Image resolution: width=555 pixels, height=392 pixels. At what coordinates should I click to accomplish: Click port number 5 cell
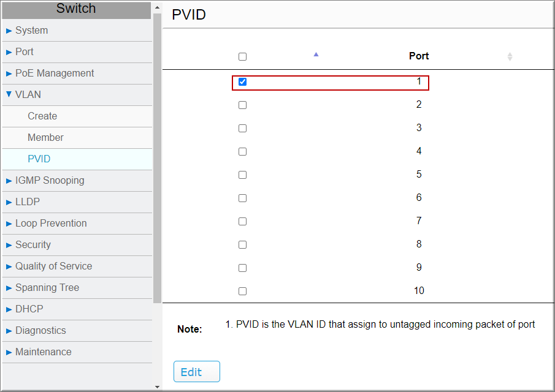tap(419, 175)
